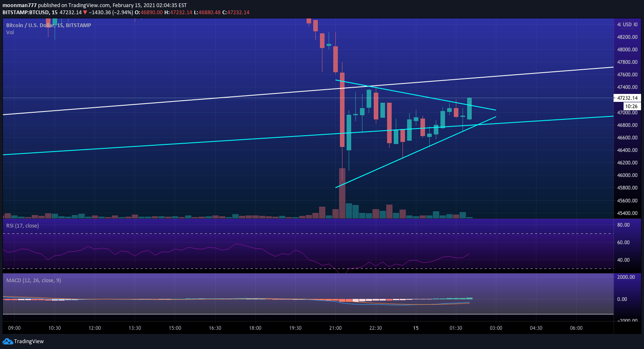Click the RSI 60.00 scale value
The width and height of the screenshot is (644, 349).
tap(623, 242)
